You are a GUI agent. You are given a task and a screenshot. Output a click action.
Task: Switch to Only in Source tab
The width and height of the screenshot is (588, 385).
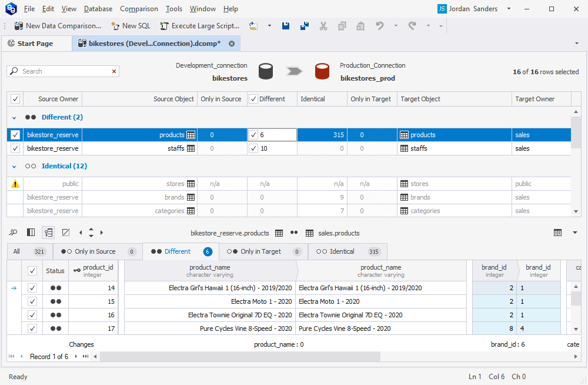tap(98, 251)
